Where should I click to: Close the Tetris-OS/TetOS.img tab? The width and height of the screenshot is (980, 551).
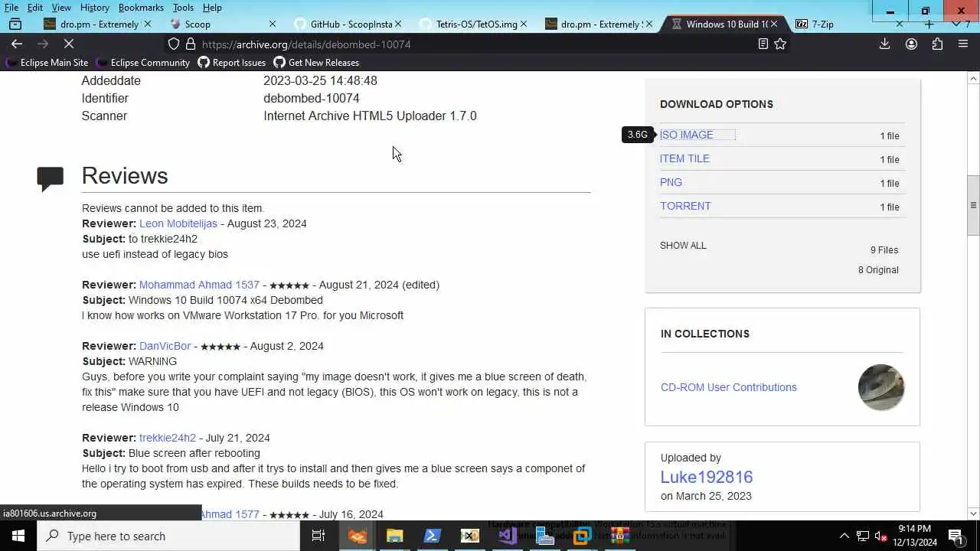(524, 24)
